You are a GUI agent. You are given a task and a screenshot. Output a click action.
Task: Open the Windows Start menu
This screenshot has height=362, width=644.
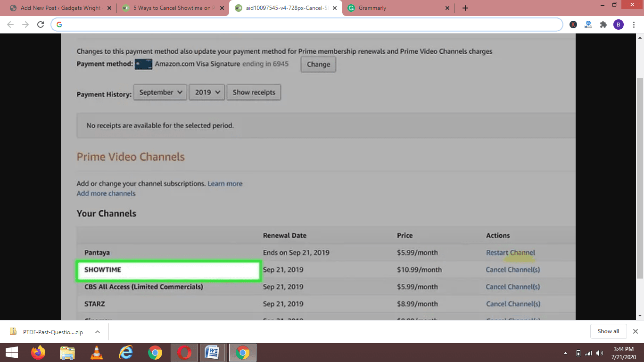(x=11, y=353)
